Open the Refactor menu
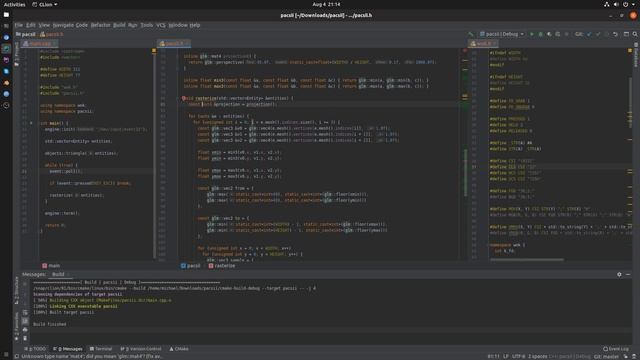Image resolution: width=640 pixels, height=360 pixels. (100, 25)
